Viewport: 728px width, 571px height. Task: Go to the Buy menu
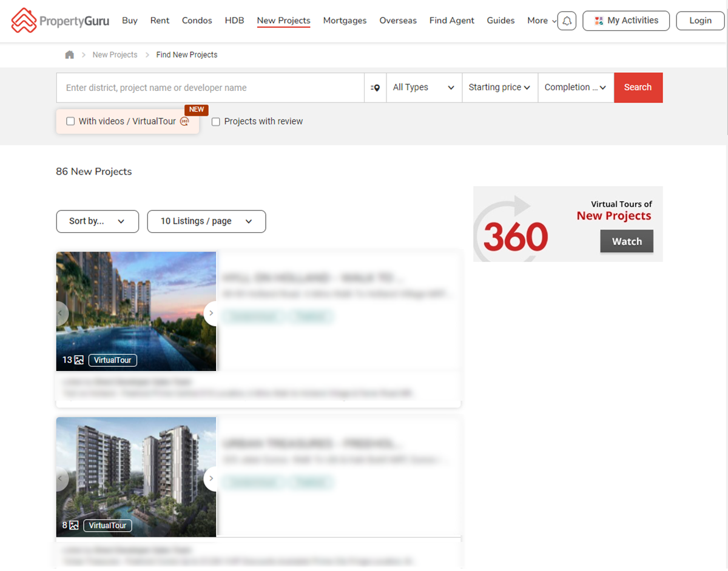click(x=130, y=21)
